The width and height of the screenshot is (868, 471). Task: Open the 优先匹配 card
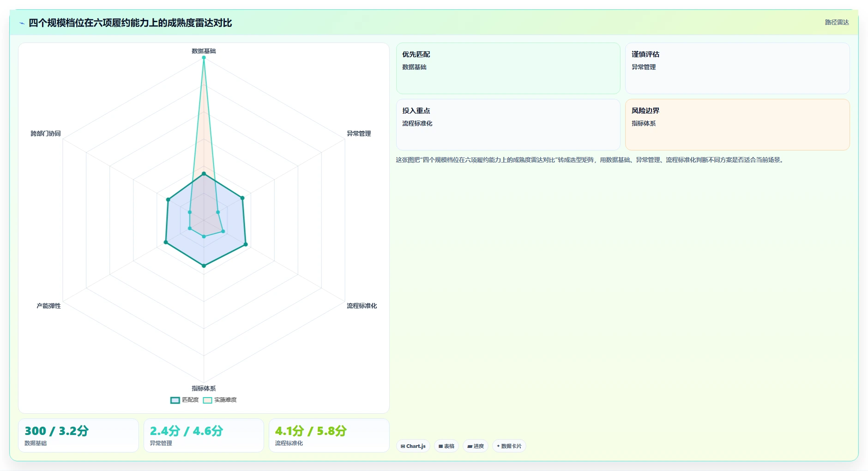[508, 68]
